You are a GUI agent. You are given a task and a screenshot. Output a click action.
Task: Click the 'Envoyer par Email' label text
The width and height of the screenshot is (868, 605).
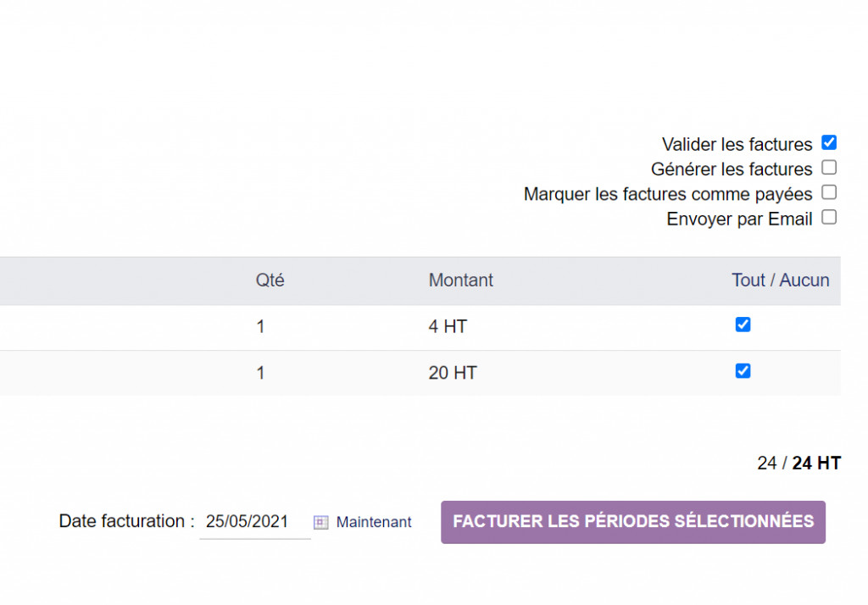pyautogui.click(x=739, y=219)
